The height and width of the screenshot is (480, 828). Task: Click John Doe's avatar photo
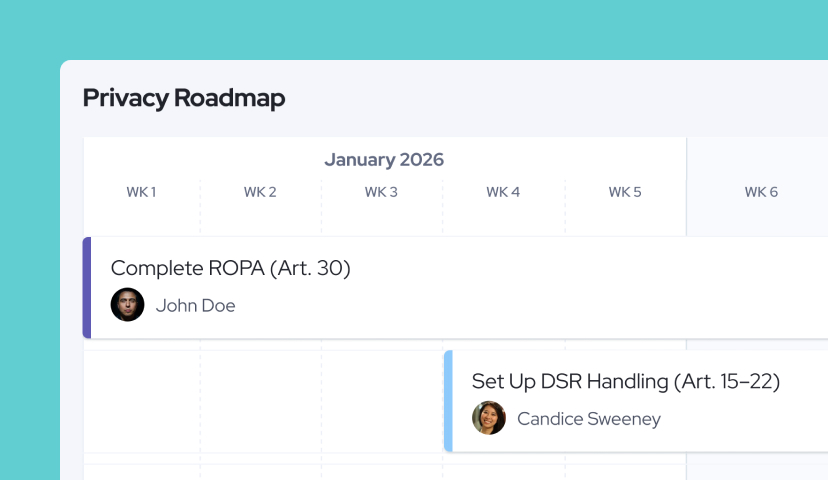coord(127,305)
